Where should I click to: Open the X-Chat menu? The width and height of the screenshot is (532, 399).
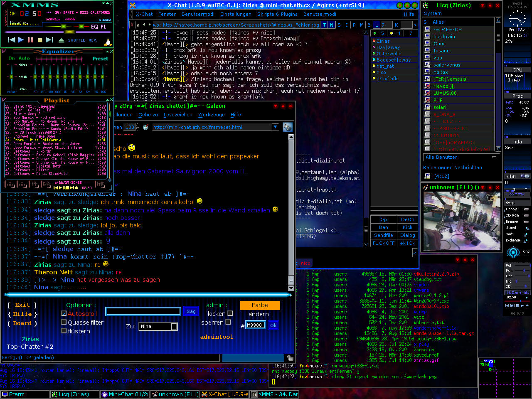click(144, 14)
